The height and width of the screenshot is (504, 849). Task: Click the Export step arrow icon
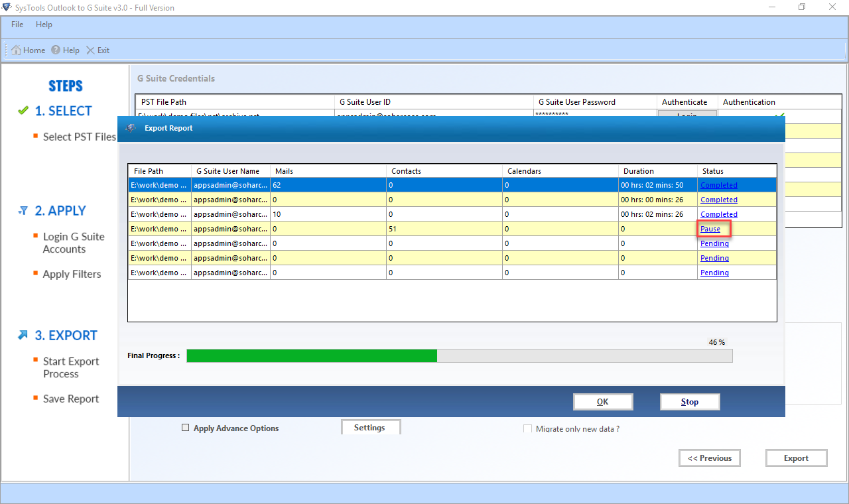(x=23, y=336)
